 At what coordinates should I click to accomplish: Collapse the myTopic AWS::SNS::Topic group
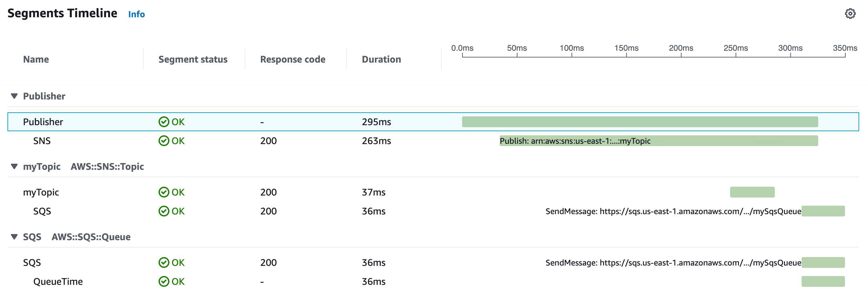(x=14, y=166)
